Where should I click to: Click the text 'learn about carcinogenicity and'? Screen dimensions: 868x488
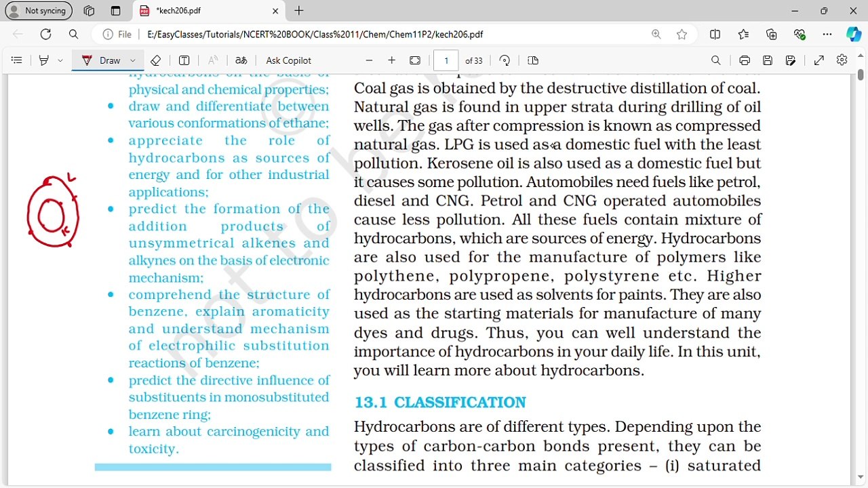pos(229,432)
